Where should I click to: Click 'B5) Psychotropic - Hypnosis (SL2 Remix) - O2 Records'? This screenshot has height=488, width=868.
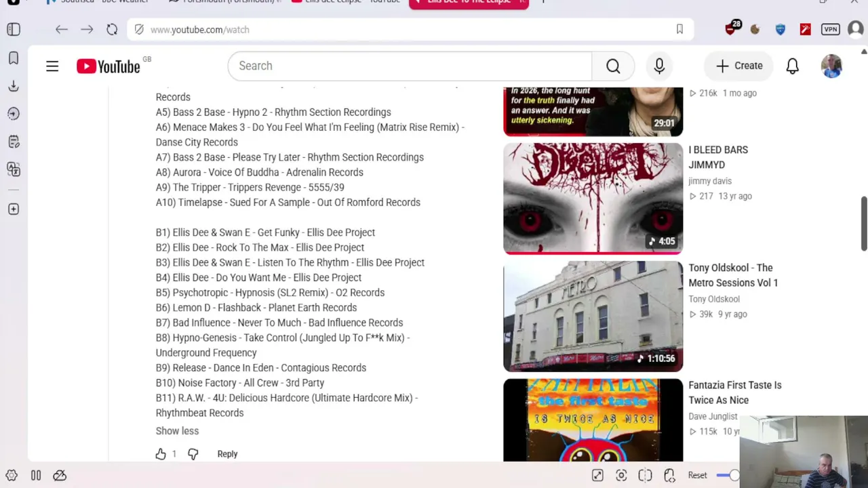270,293
